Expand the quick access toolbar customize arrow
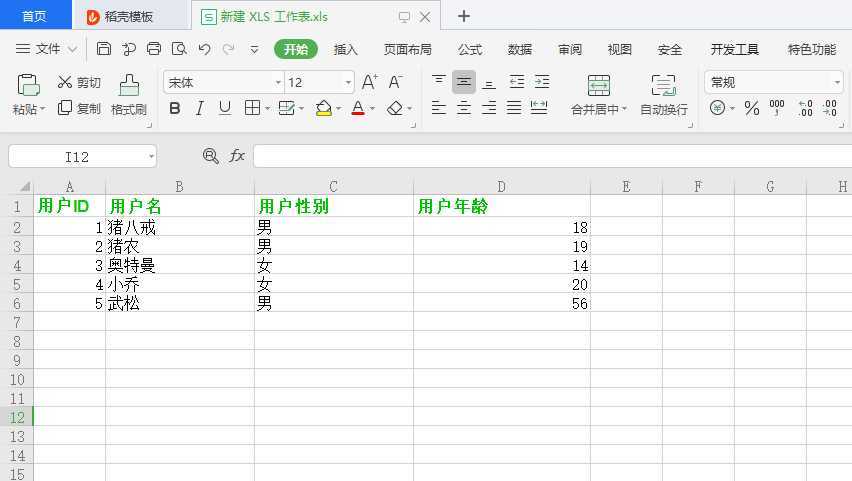This screenshot has width=852, height=481. point(254,49)
